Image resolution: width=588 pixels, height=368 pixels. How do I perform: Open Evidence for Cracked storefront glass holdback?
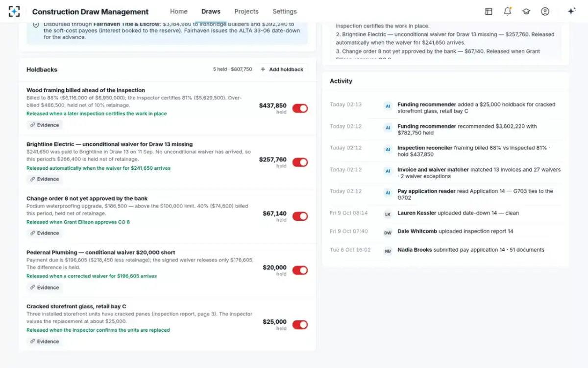tap(45, 342)
